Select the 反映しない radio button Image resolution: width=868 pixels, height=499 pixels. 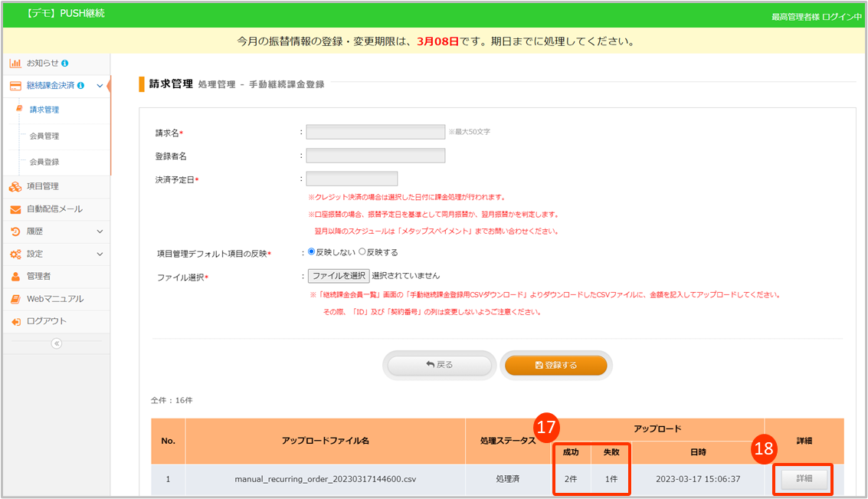pyautogui.click(x=311, y=251)
